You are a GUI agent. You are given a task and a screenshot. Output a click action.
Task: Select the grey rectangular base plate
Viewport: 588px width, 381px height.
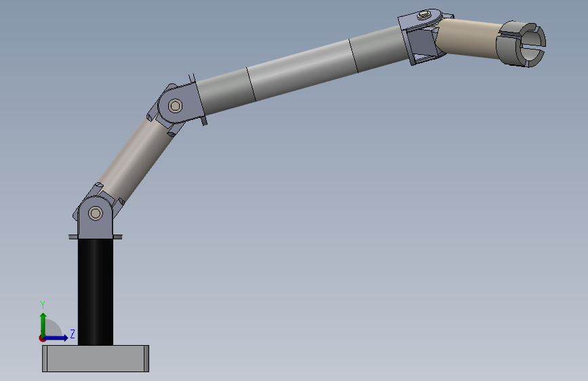click(x=96, y=359)
